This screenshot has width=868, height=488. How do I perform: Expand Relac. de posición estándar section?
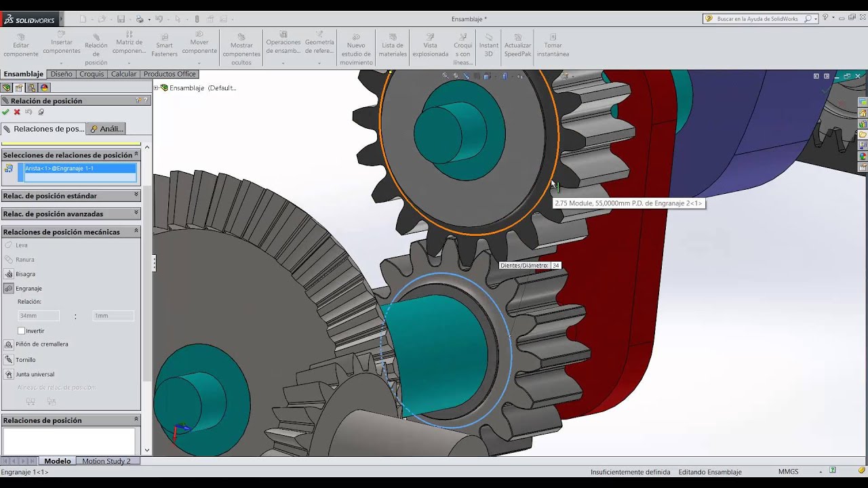[71, 196]
